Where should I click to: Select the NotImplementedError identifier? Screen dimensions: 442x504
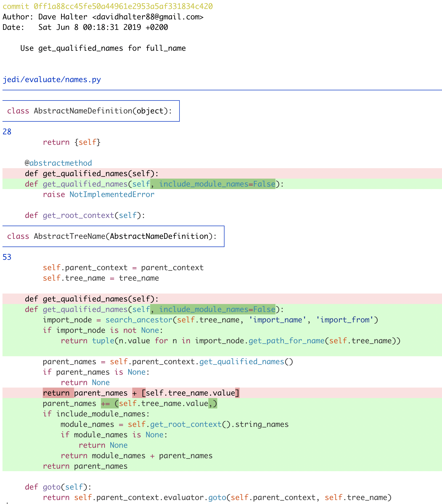coord(112,194)
